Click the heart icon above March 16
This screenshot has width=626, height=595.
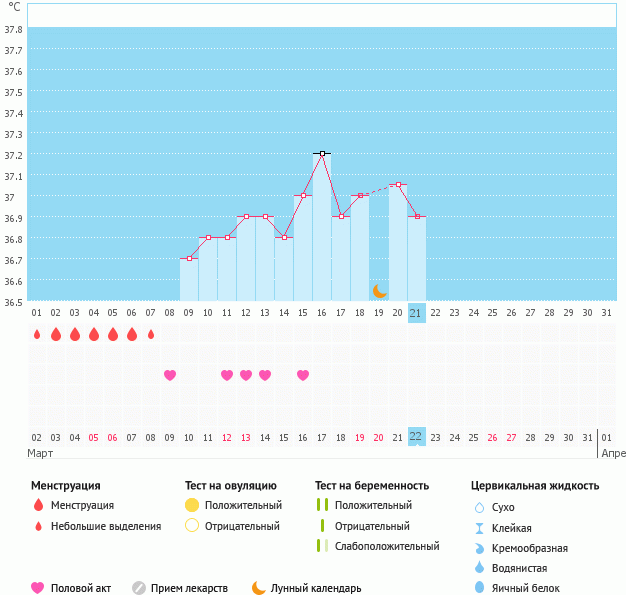coord(303,375)
